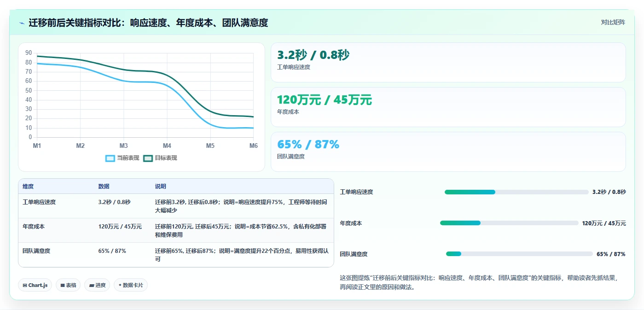The image size is (644, 310).
Task: Click the 65% / 87% progress value text
Action: coord(611,254)
